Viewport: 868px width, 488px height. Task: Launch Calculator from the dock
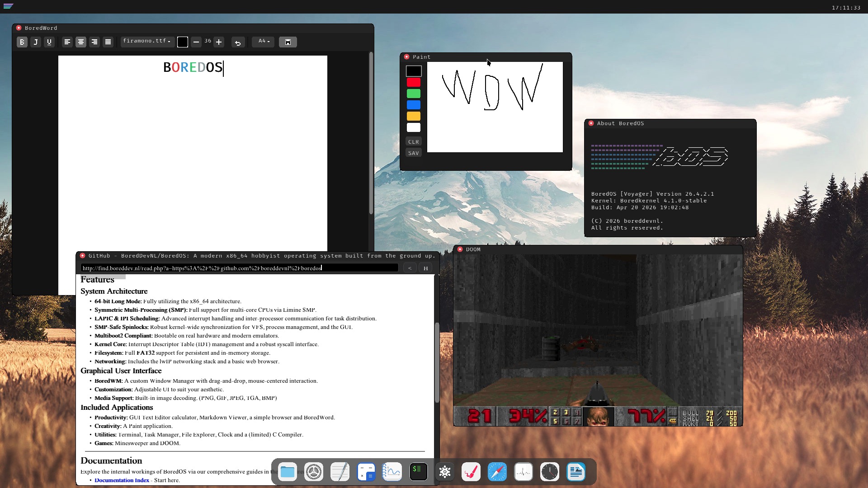point(366,472)
